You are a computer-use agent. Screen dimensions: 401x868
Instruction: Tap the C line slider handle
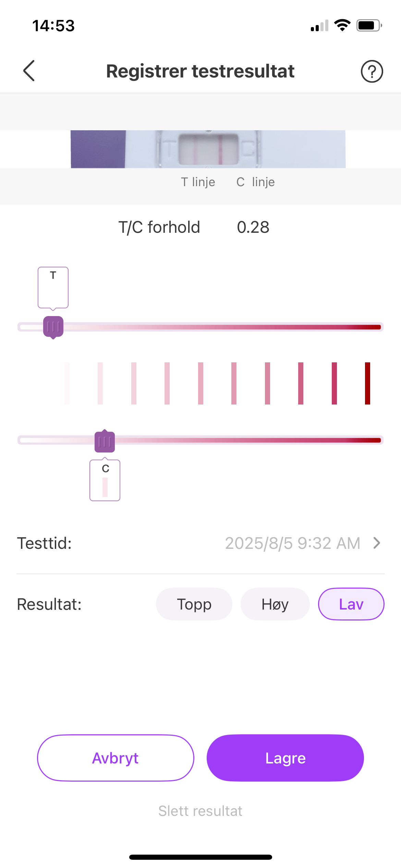pos(105,441)
